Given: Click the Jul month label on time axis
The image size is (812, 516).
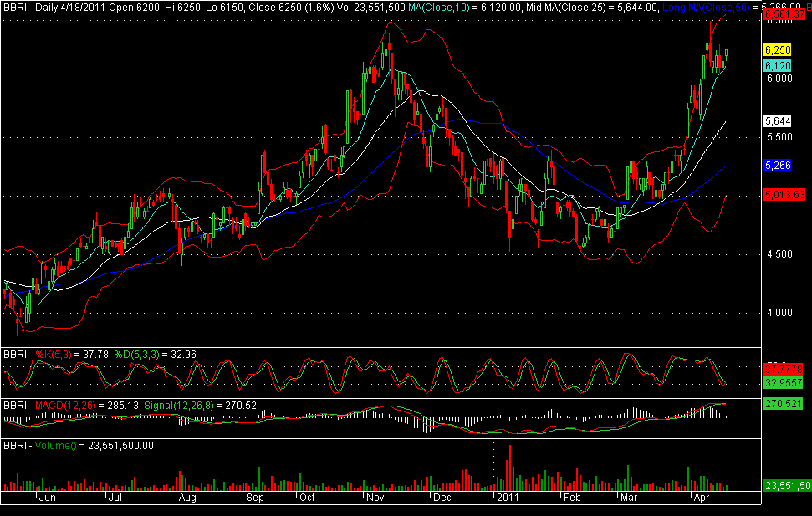Looking at the screenshot, I should click(x=114, y=498).
